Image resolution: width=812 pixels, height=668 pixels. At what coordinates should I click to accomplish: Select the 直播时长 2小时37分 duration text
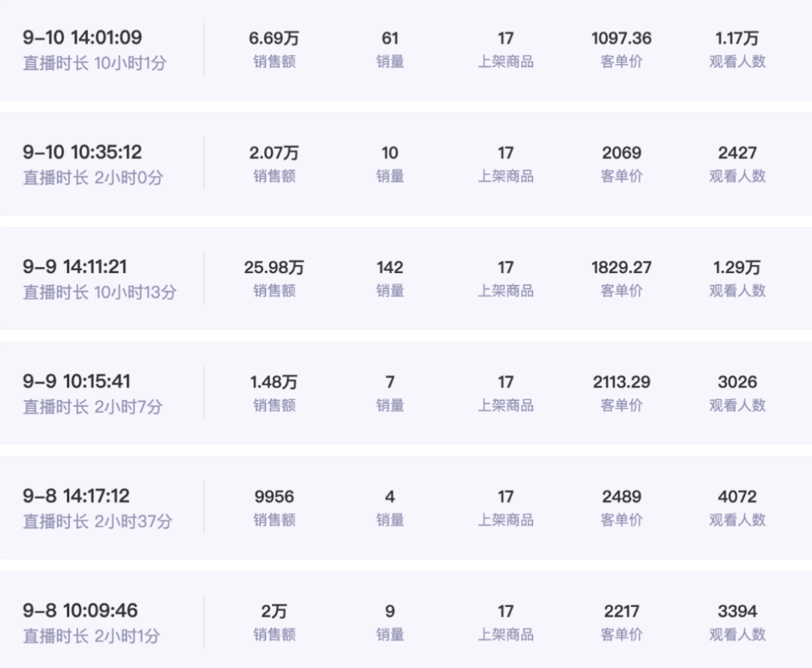click(x=97, y=521)
